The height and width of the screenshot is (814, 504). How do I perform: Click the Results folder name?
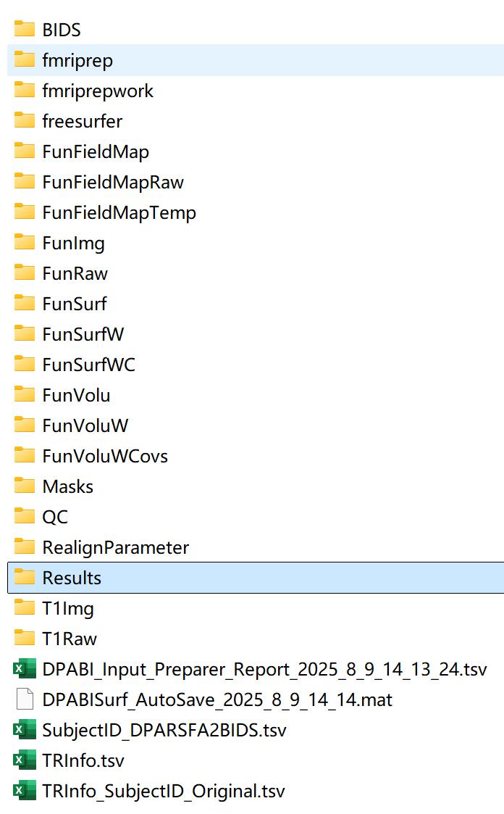point(72,578)
